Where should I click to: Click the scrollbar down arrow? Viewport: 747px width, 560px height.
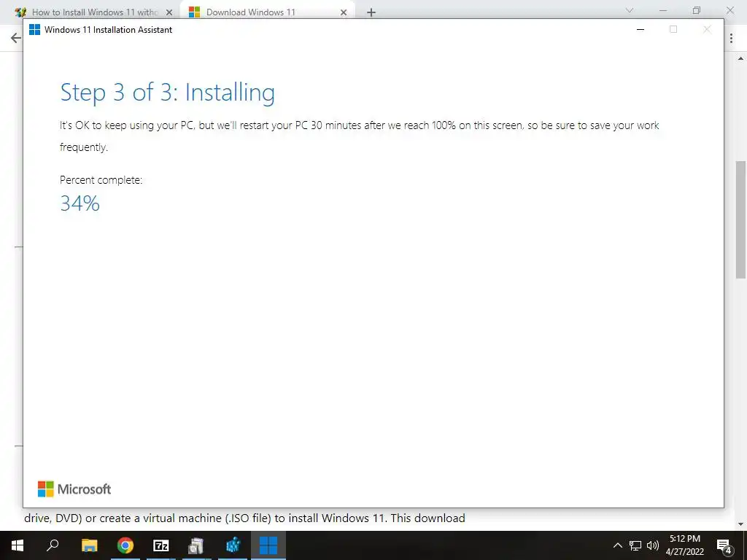(x=740, y=524)
